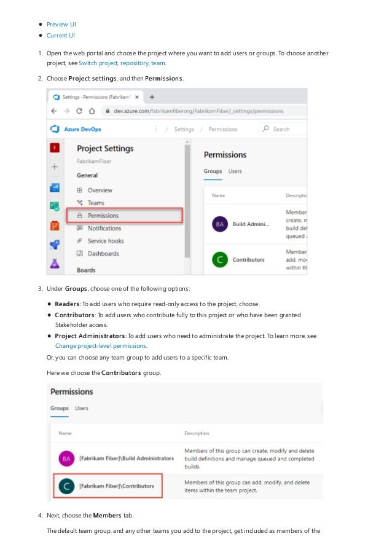Click the Project Settings title
This screenshot has width=392, height=555.
pyautogui.click(x=105, y=149)
